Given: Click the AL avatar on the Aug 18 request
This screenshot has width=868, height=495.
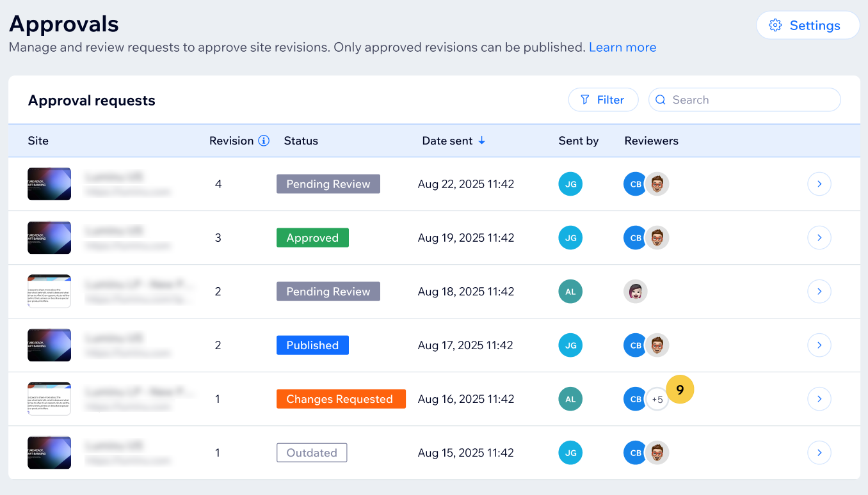Looking at the screenshot, I should coord(570,291).
